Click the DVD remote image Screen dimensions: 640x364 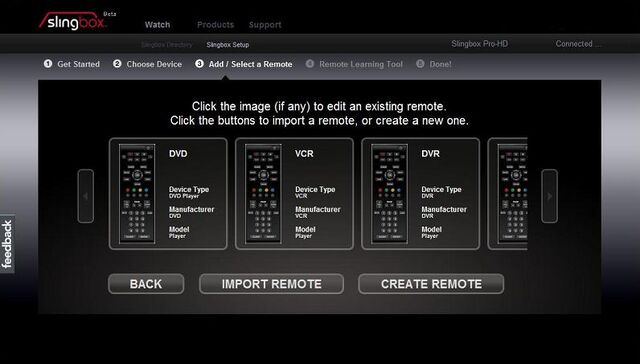pos(137,194)
